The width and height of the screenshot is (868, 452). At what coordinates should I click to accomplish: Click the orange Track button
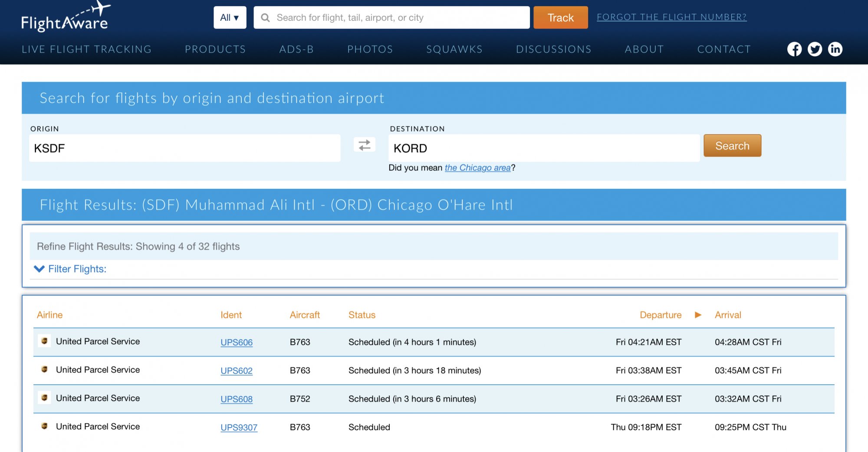tap(560, 17)
